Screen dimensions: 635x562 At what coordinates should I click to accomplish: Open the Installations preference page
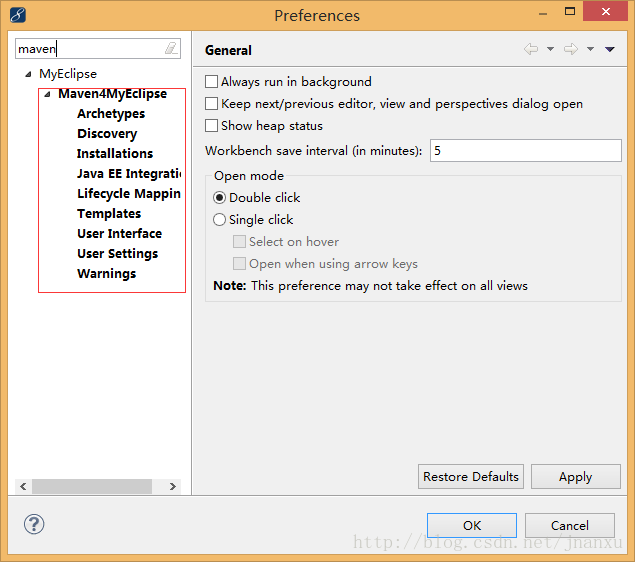click(x=115, y=153)
